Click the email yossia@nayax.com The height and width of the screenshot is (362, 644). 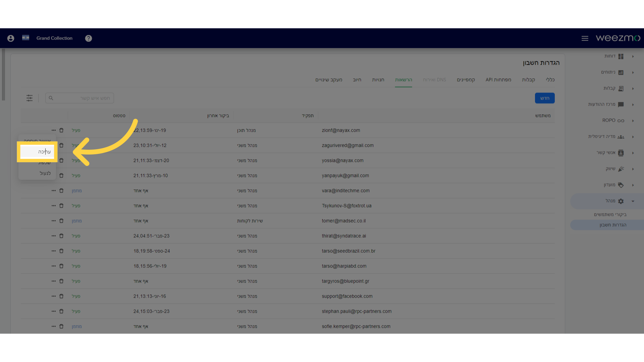342,160
